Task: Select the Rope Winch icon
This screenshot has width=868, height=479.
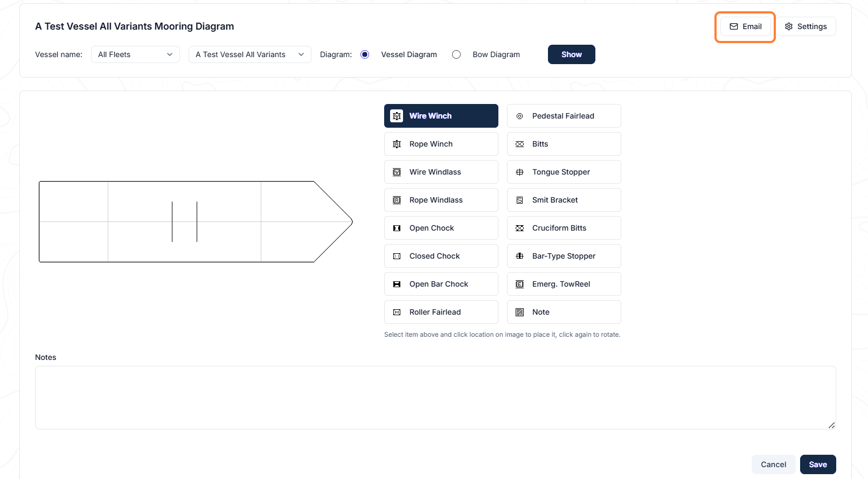Action: pos(397,144)
